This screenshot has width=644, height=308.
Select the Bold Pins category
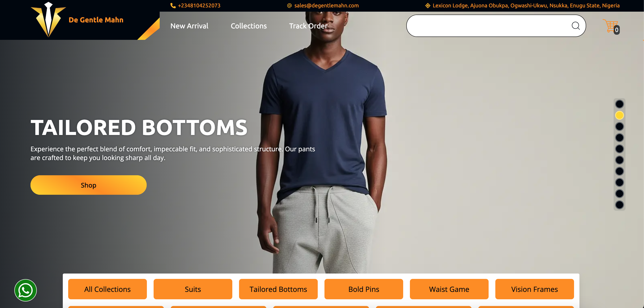[364, 289]
